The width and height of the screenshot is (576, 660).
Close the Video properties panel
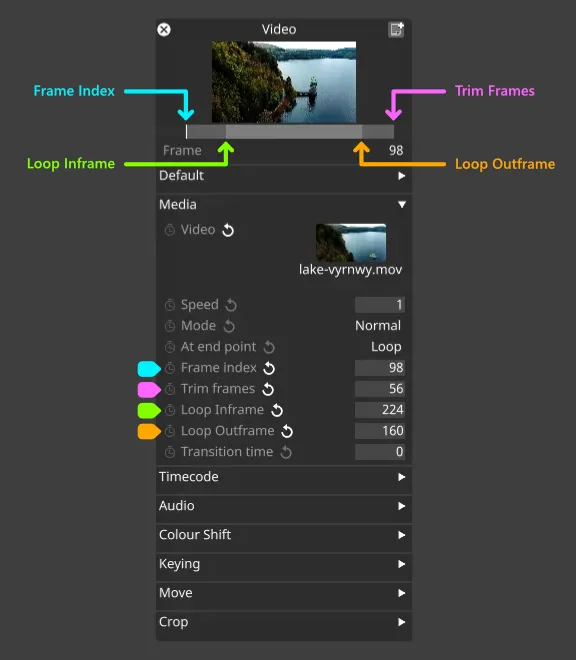(164, 30)
